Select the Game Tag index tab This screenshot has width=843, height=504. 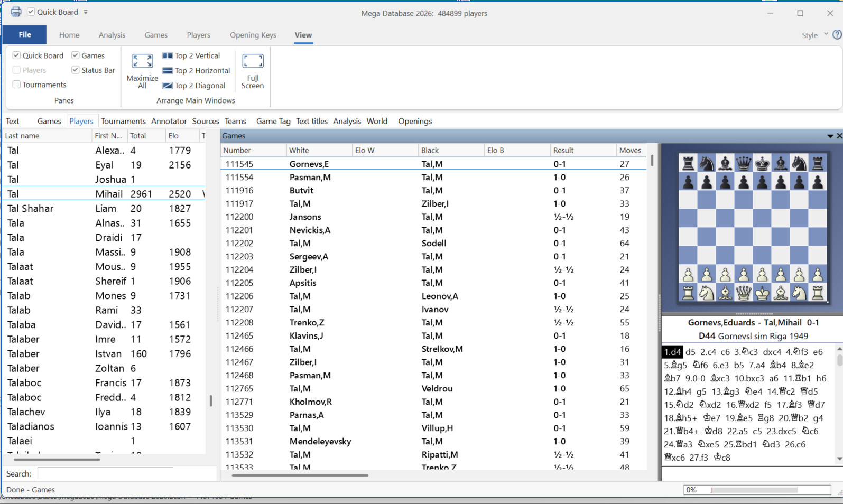pos(273,121)
